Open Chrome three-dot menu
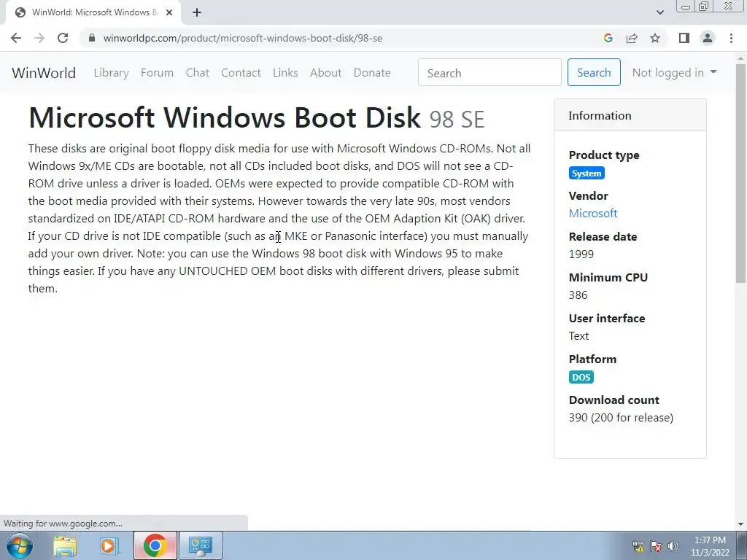 click(731, 38)
